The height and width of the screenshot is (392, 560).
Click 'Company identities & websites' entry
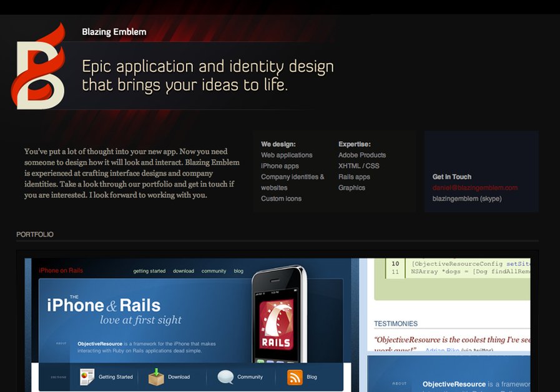(x=293, y=182)
